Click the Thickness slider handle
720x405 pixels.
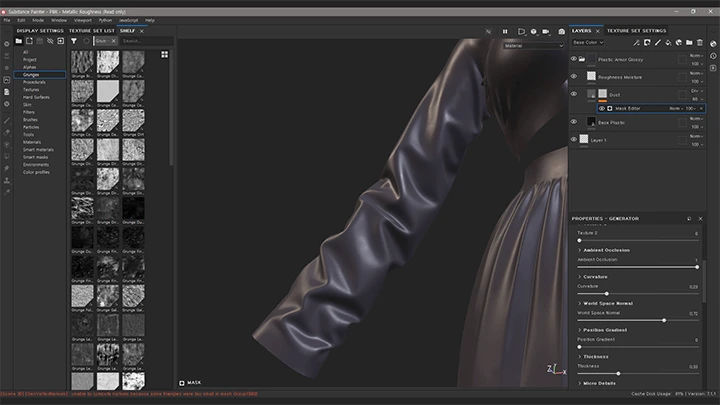(618, 373)
